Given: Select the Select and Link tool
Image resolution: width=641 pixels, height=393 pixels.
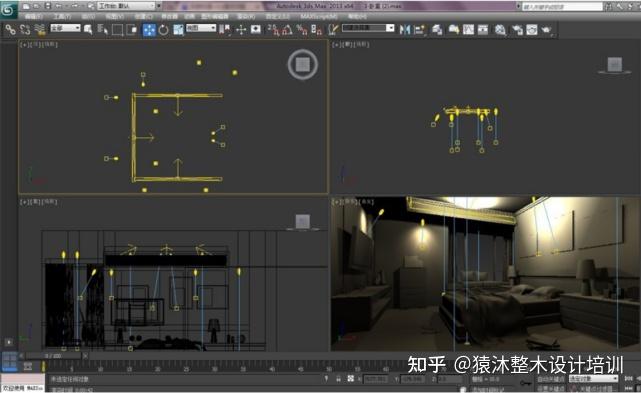Looking at the screenshot, I should click(x=11, y=29).
